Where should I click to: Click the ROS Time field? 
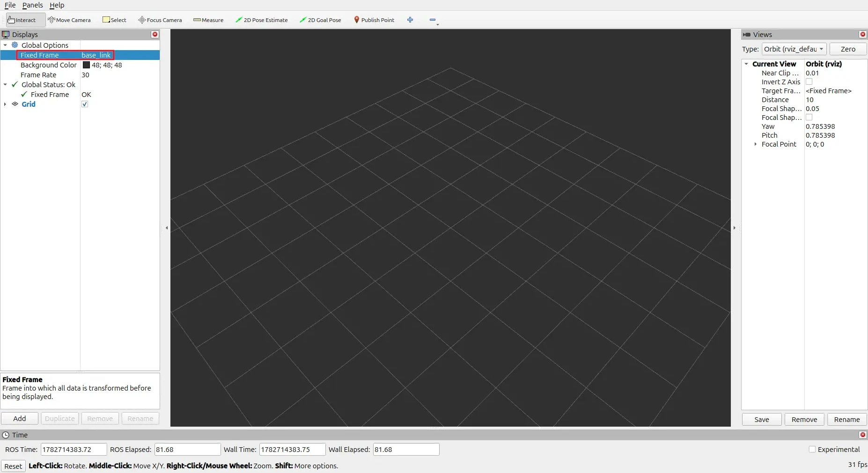pyautogui.click(x=74, y=449)
